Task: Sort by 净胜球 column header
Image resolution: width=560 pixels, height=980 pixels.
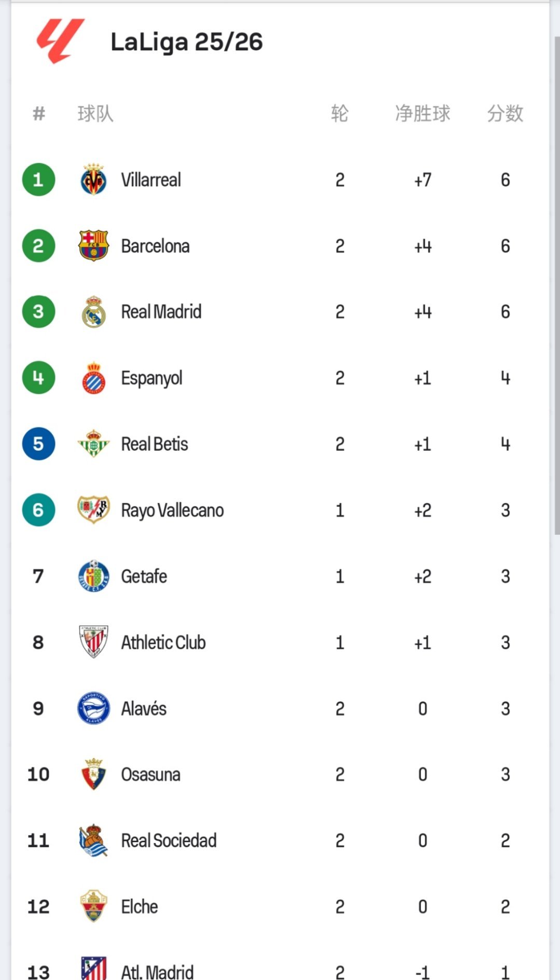Action: pyautogui.click(x=423, y=113)
